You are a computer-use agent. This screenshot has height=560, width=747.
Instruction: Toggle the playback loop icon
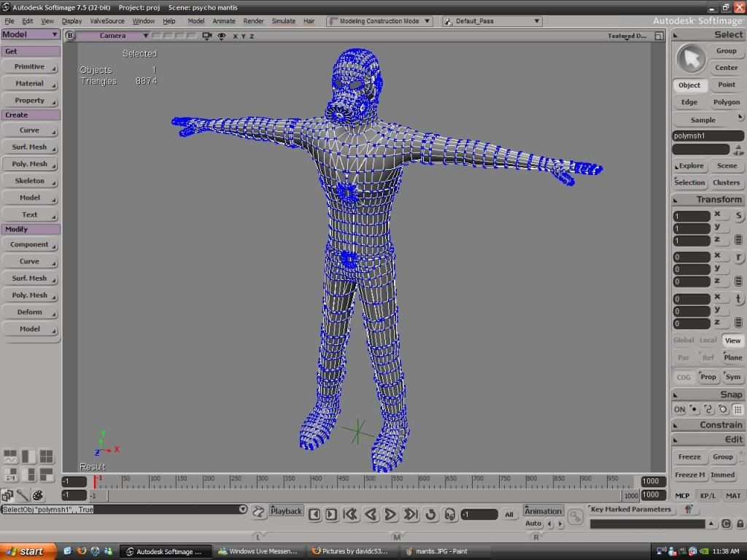pos(430,515)
